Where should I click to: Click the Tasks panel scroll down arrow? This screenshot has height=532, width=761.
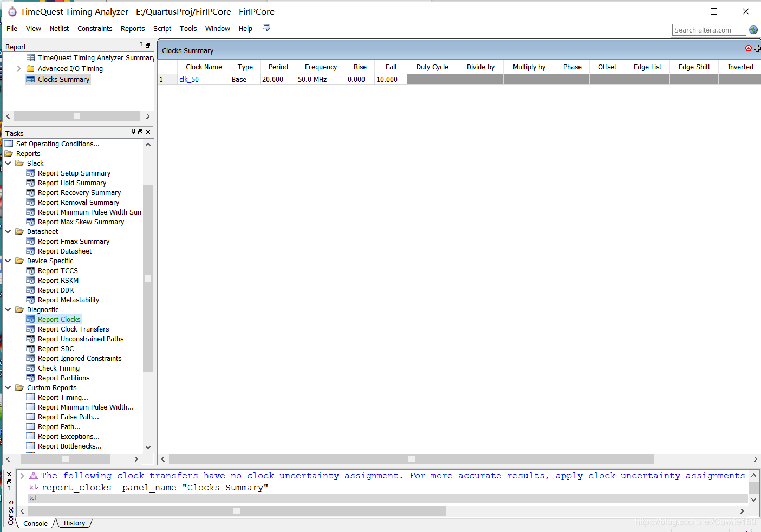(148, 447)
